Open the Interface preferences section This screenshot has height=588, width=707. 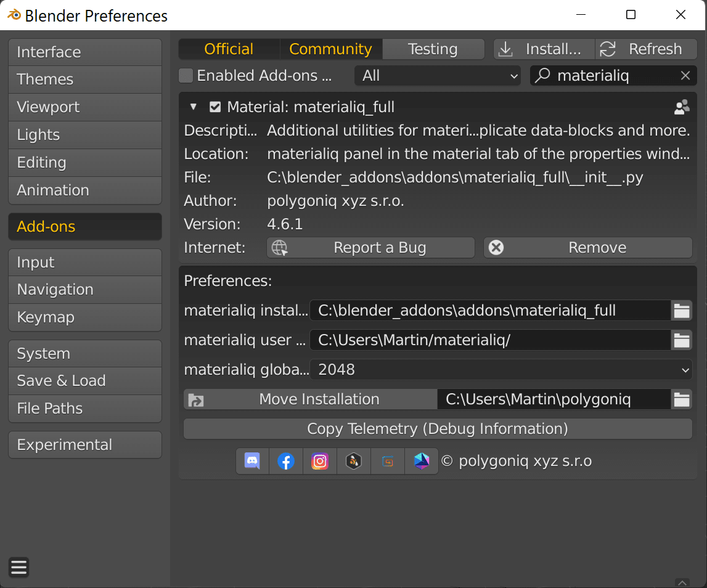click(x=85, y=52)
